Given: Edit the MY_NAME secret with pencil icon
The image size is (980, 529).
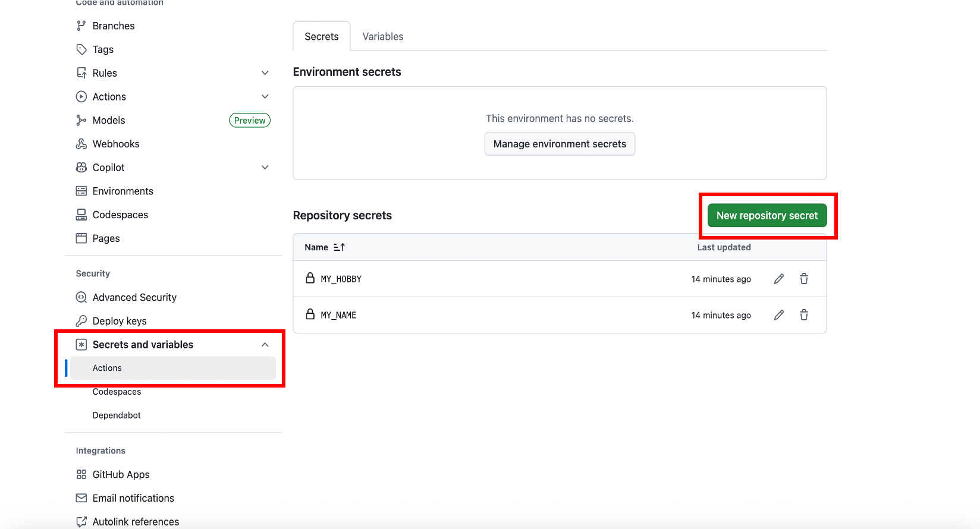Looking at the screenshot, I should (x=779, y=315).
